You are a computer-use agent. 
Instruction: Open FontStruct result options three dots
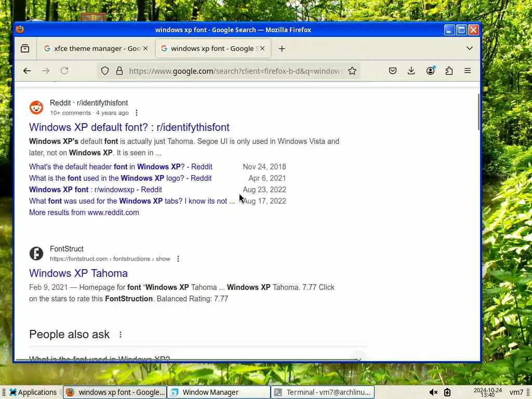178,259
